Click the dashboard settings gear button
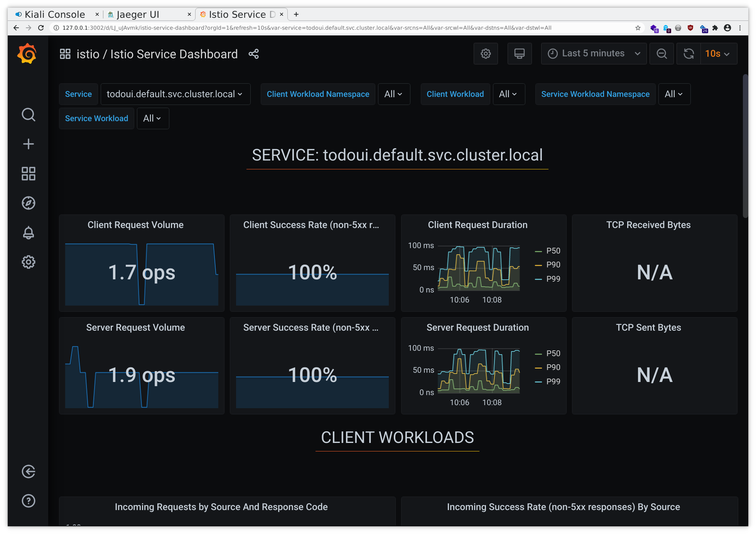756x534 pixels. coord(486,54)
